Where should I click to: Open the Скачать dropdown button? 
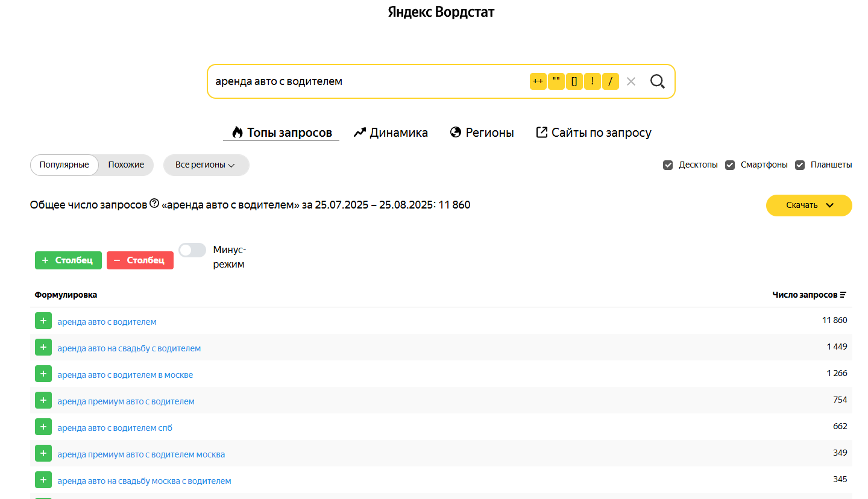(x=809, y=205)
